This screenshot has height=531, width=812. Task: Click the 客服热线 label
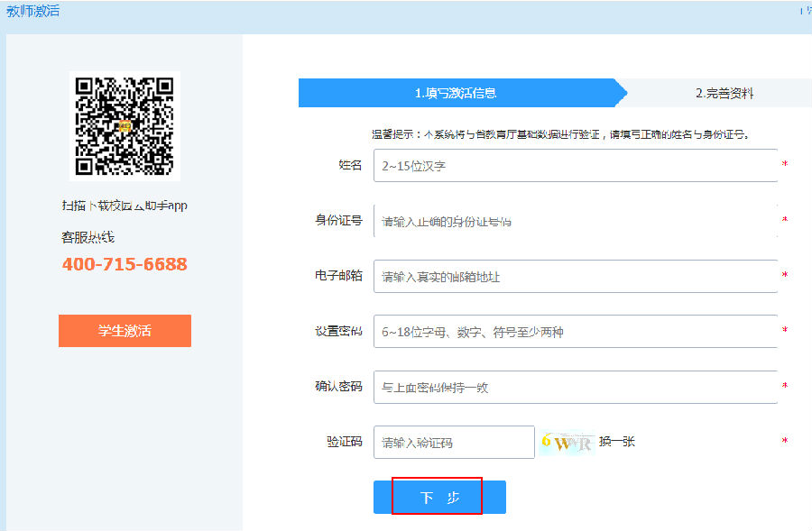coord(88,237)
